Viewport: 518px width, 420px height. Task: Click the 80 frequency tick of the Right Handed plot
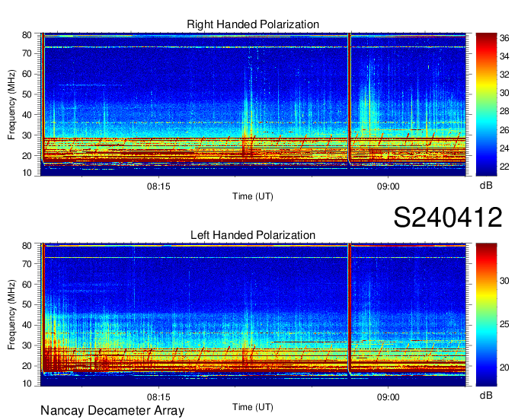[x=27, y=35]
